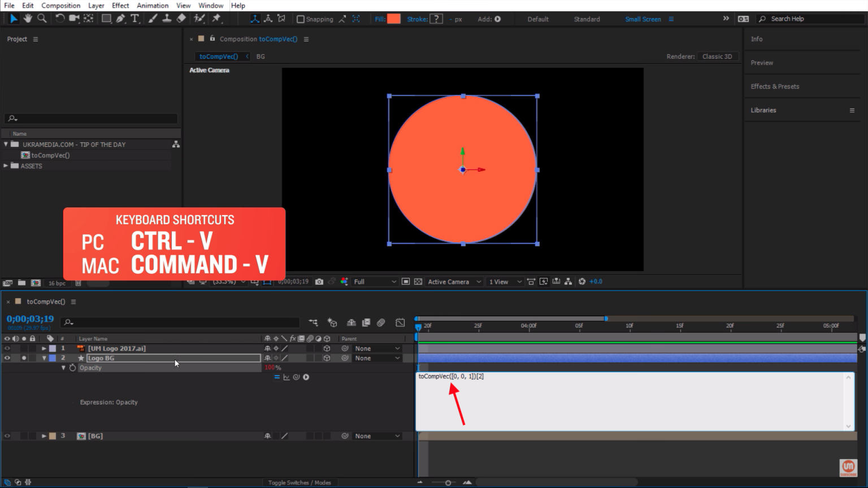
Task: Switch to the Standard workspace
Action: click(587, 19)
